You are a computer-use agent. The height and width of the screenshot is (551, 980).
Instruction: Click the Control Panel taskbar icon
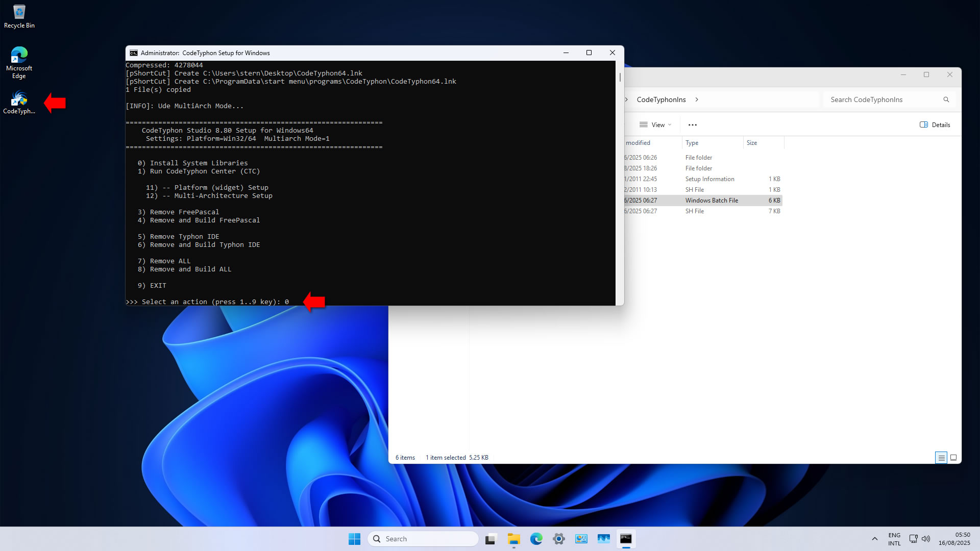click(581, 539)
